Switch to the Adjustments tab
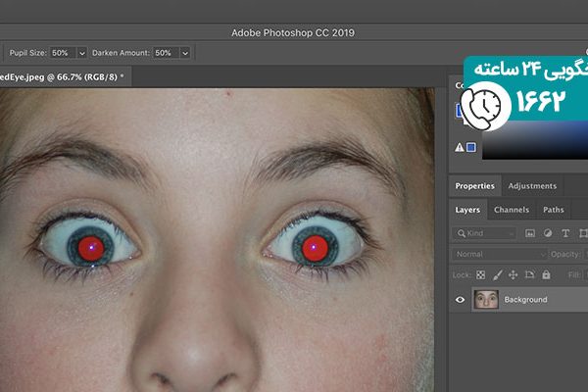The image size is (588, 392). coord(532,186)
